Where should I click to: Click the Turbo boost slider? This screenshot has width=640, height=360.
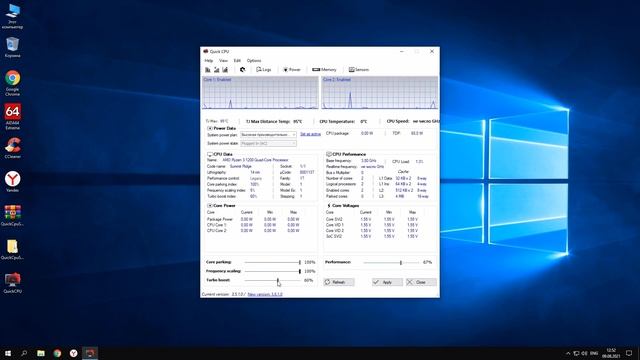(x=273, y=280)
